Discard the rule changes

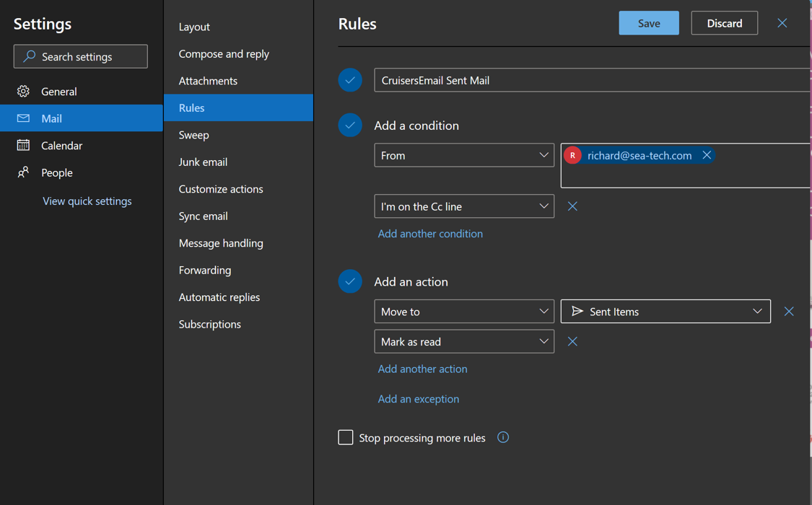pos(724,23)
